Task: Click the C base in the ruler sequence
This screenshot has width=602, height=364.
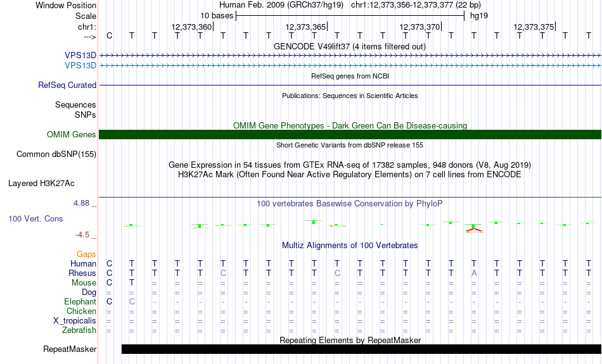Action: 110,36
